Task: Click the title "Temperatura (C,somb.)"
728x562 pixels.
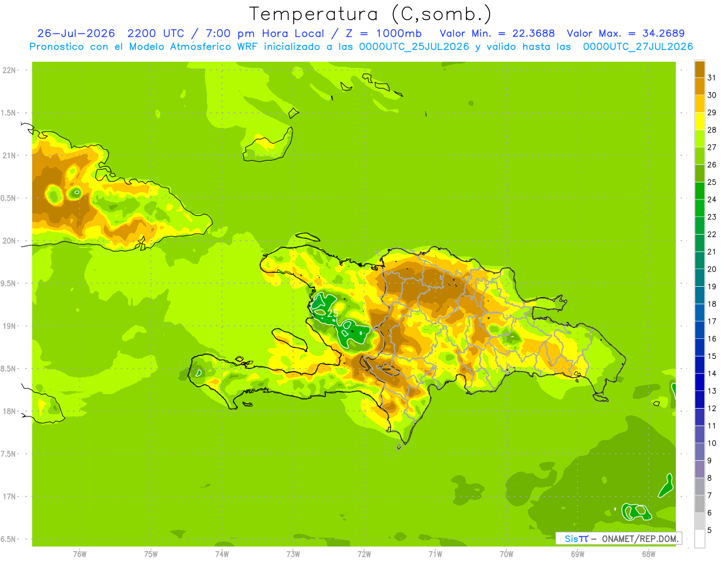Action: tap(371, 14)
